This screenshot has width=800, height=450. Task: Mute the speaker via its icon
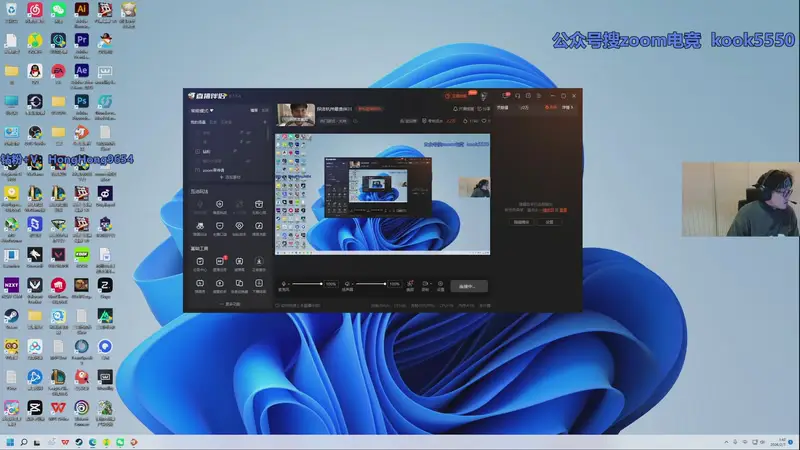click(x=347, y=284)
